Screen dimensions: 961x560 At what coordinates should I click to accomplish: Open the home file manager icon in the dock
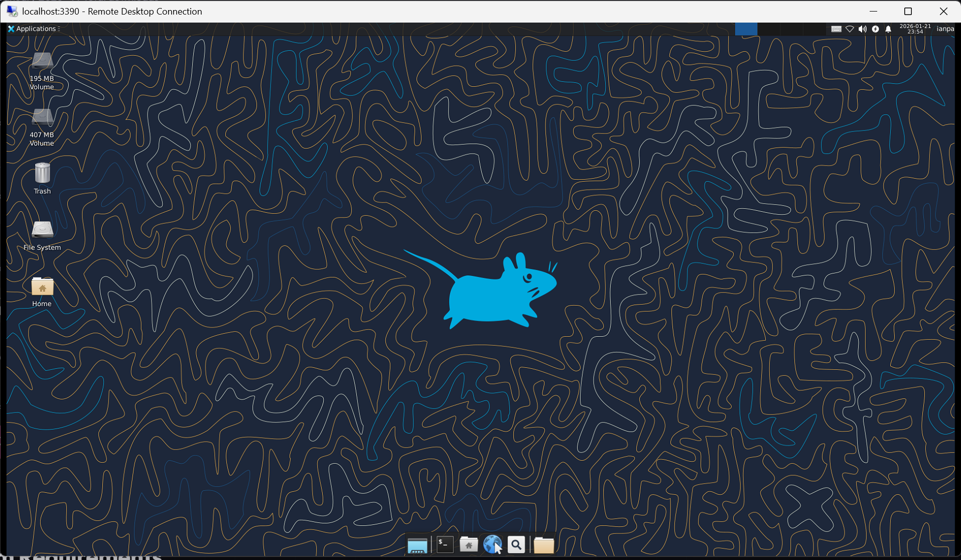(469, 544)
